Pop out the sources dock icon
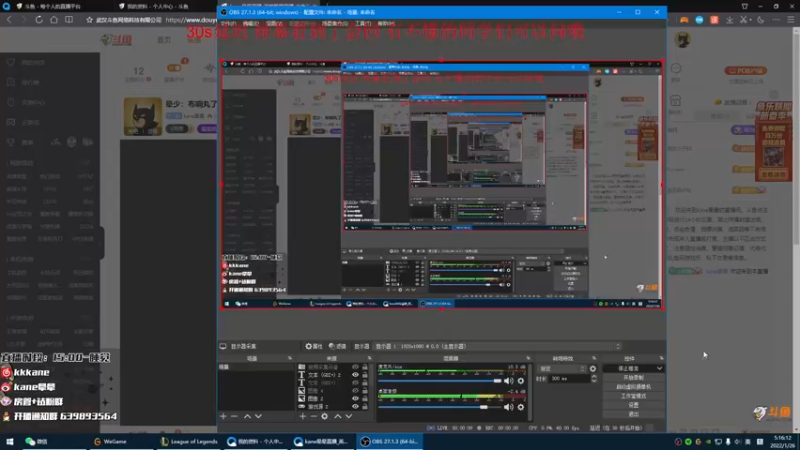The width and height of the screenshot is (800, 450). (x=369, y=358)
